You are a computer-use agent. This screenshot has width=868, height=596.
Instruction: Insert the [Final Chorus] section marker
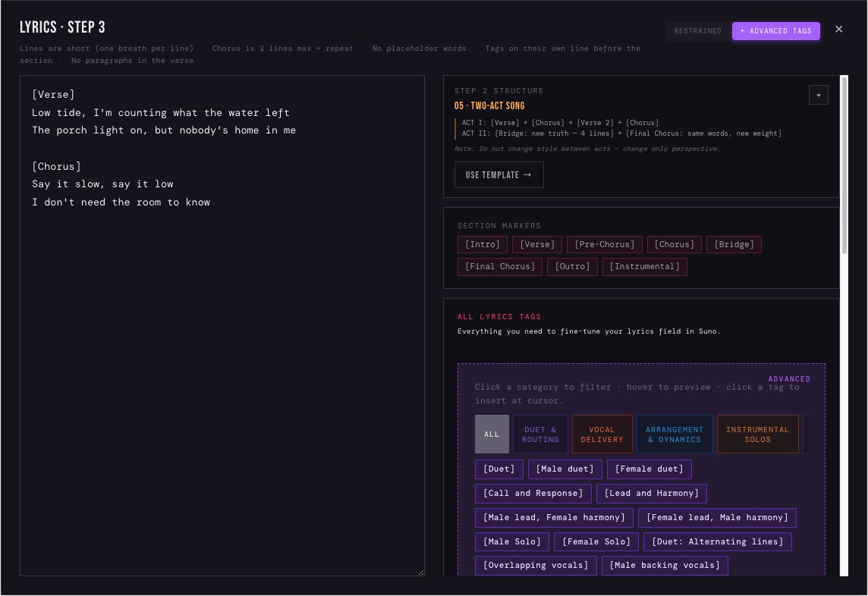500,267
